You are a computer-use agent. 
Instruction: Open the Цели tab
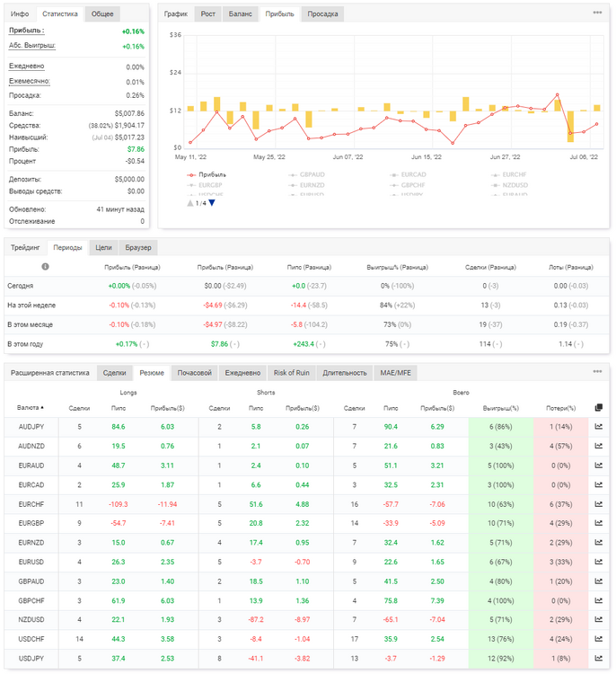[103, 248]
